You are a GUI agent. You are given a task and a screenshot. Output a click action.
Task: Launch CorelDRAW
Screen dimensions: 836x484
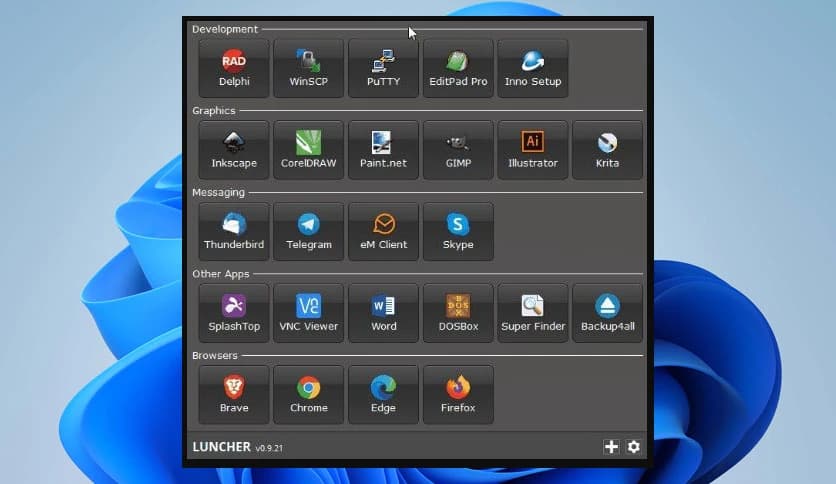[309, 150]
